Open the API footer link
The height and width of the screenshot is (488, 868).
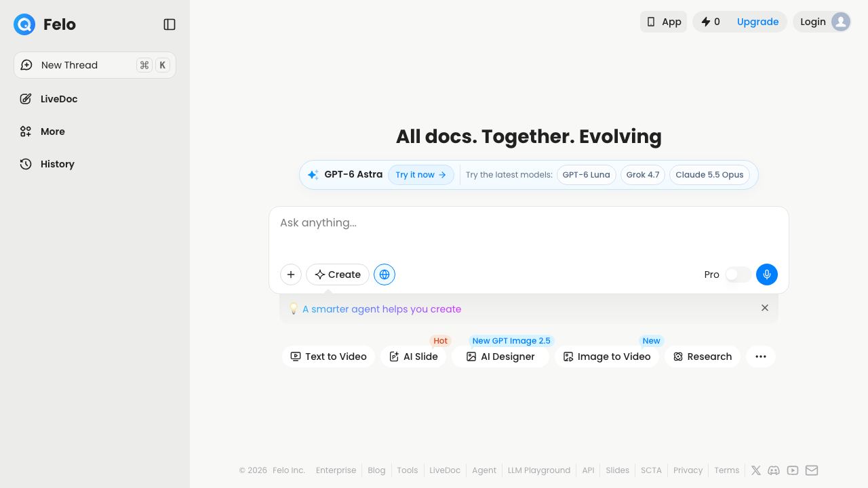pyautogui.click(x=588, y=470)
